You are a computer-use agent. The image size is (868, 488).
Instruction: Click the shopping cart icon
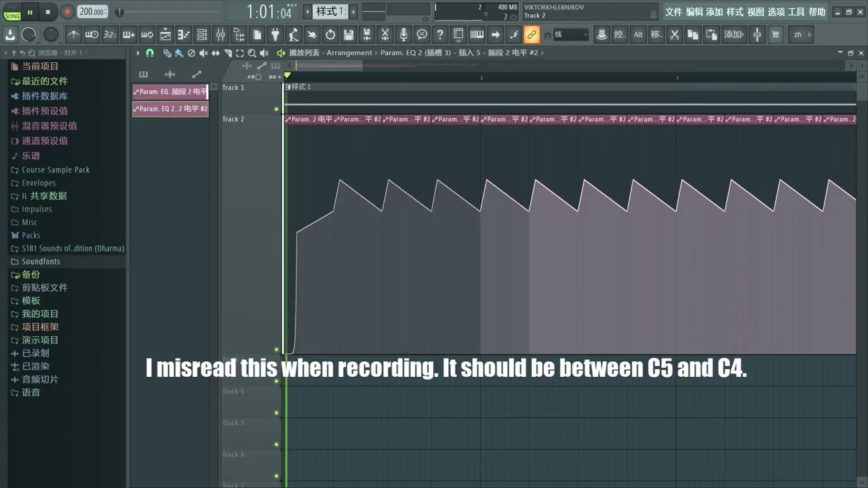click(x=776, y=35)
